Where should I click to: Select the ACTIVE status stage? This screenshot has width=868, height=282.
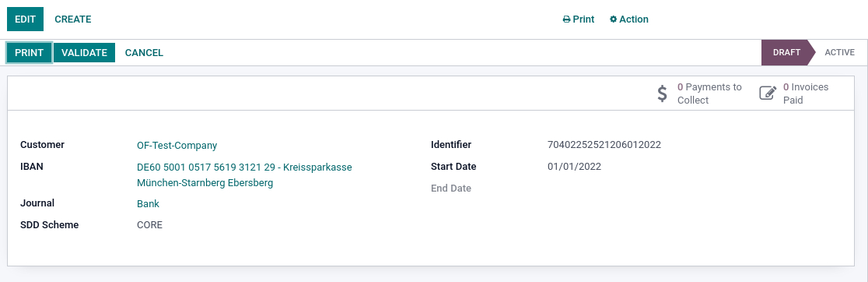point(839,53)
